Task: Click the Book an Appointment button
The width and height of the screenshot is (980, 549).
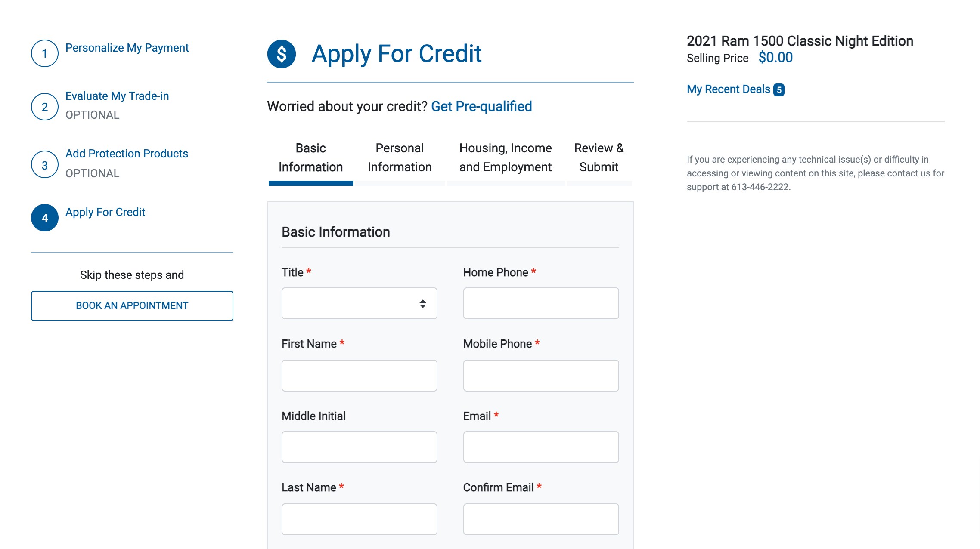Action: point(132,306)
